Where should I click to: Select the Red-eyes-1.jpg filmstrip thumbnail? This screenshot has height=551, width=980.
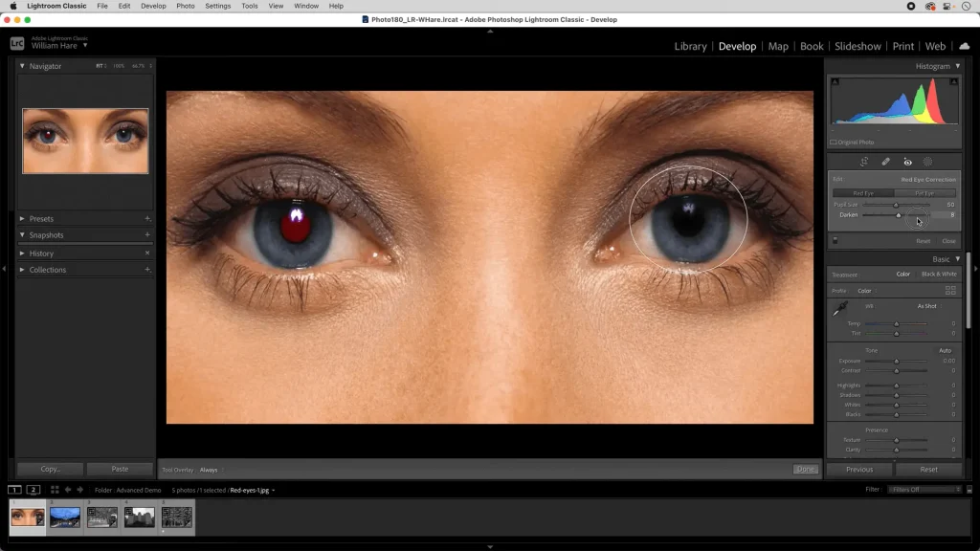(x=27, y=517)
